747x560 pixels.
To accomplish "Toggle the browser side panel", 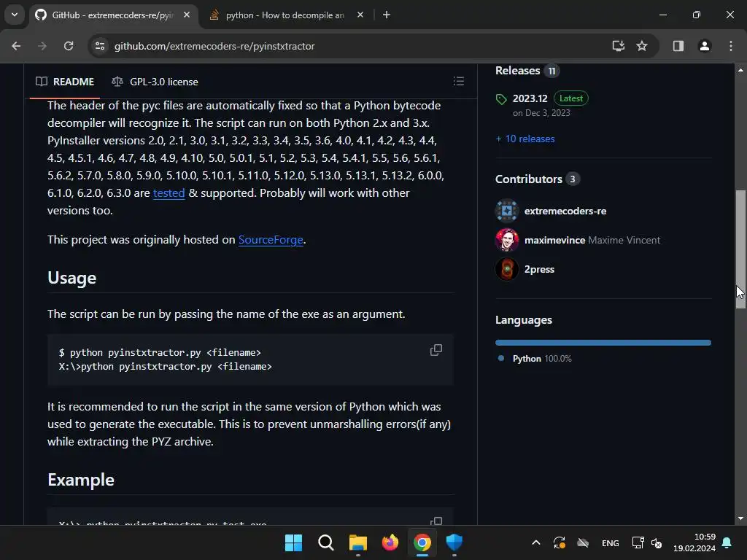I will click(678, 46).
